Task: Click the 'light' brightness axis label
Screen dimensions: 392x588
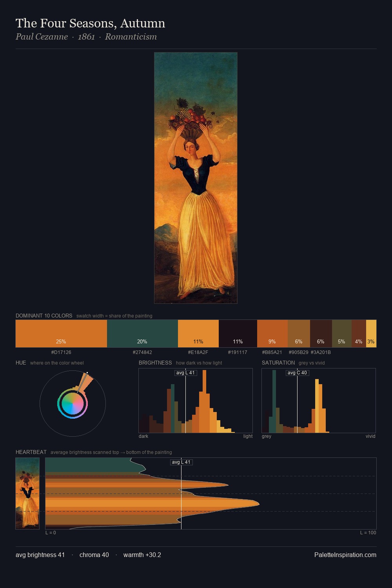Action: pyautogui.click(x=248, y=436)
